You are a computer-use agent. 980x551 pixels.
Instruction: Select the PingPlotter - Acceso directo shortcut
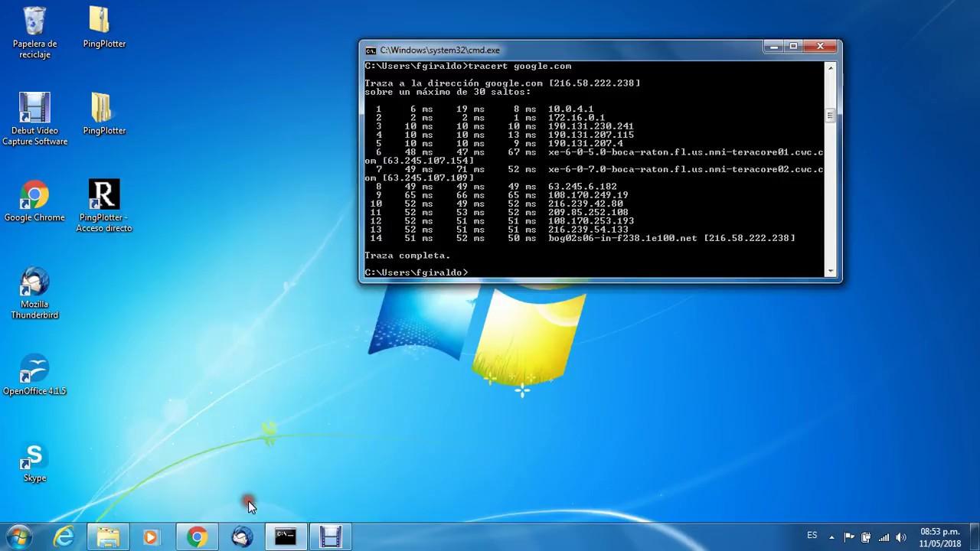coord(103,195)
